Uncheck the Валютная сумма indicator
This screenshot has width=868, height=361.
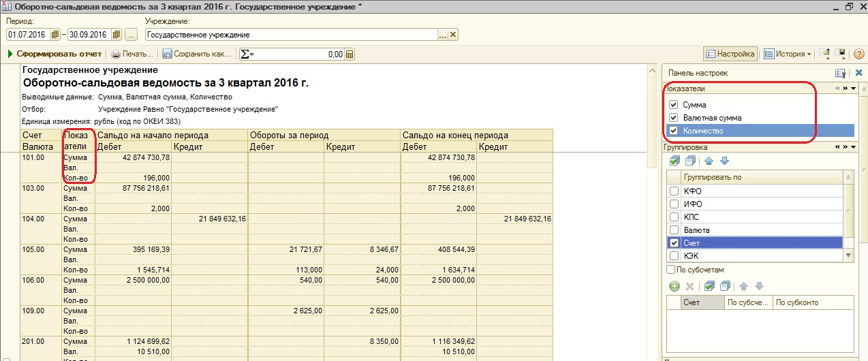(x=674, y=118)
